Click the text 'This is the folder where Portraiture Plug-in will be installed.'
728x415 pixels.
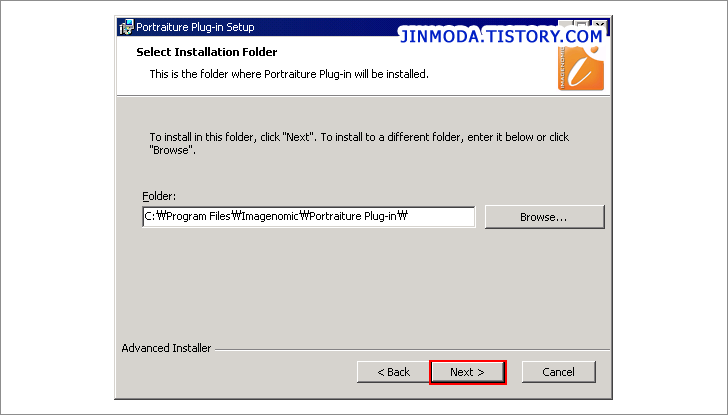point(289,74)
